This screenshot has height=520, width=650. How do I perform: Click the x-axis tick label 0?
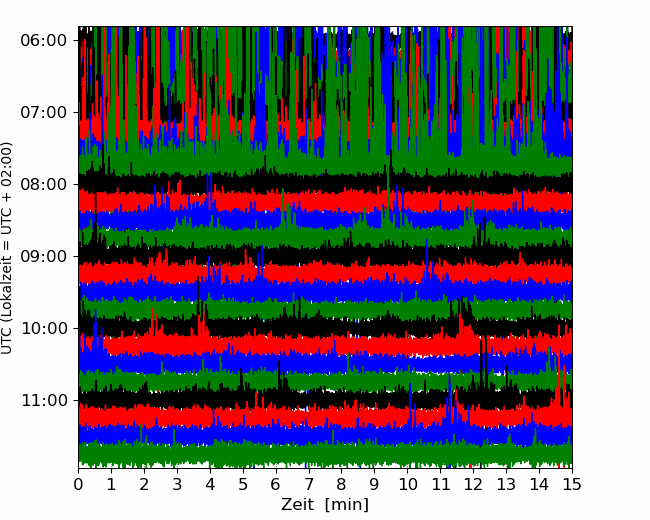pos(78,484)
